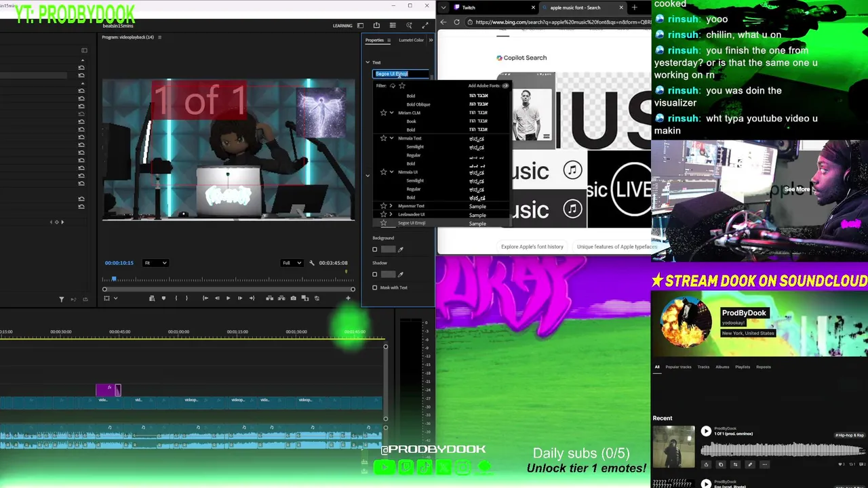This screenshot has height=488, width=868.
Task: Switch to the Lumetri Color tab
Action: pyautogui.click(x=411, y=40)
